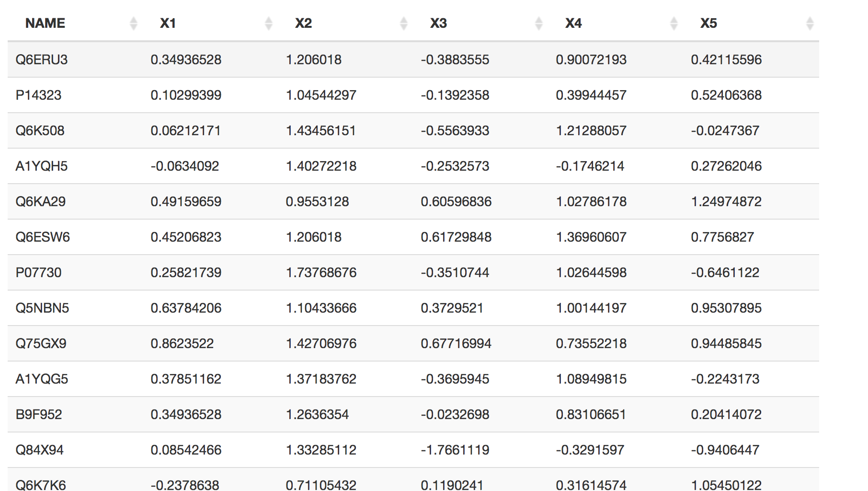Screen dimensions: 868x491
Task: Select the NAME column header
Action: click(x=45, y=23)
